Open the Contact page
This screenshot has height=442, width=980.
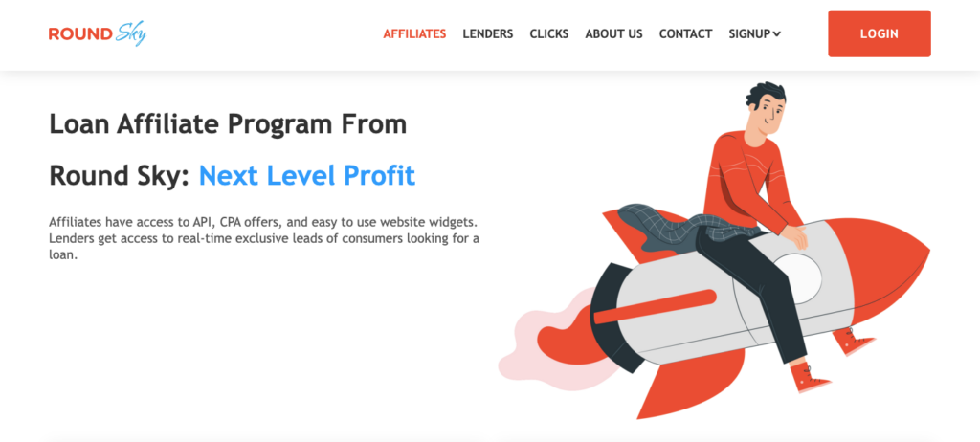point(685,33)
